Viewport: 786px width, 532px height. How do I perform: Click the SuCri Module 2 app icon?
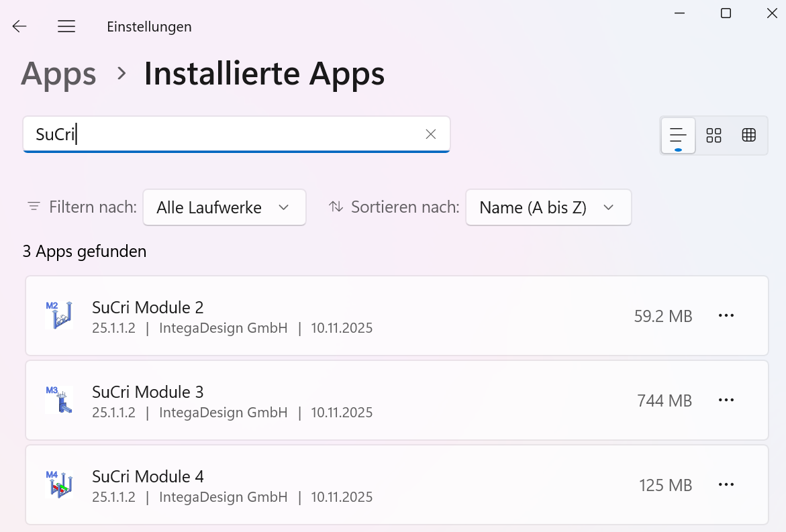[59, 315]
